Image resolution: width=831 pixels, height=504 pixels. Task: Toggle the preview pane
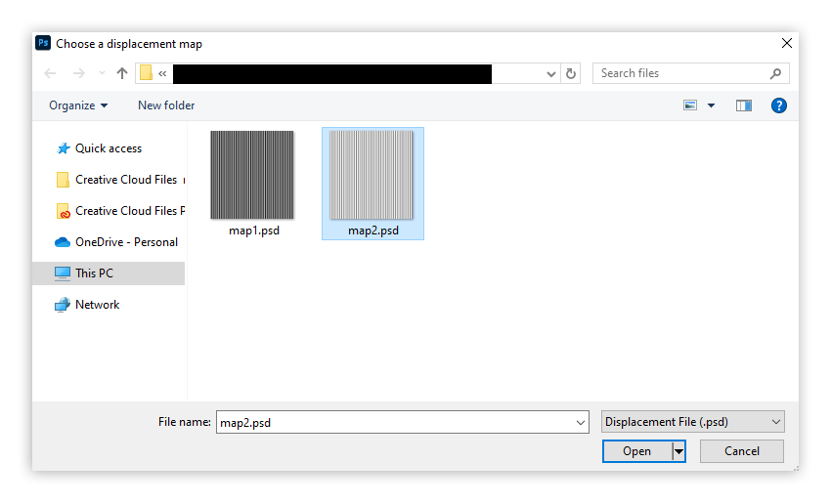pos(744,105)
